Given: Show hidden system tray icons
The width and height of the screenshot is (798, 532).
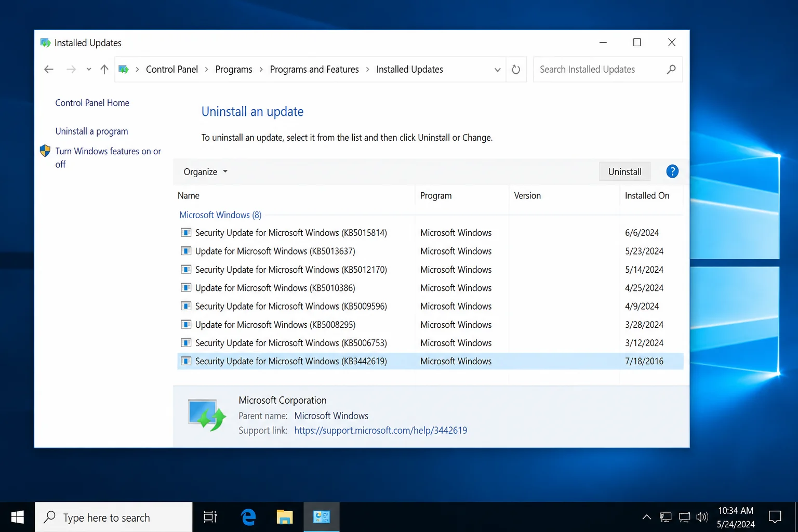Looking at the screenshot, I should click(x=647, y=517).
